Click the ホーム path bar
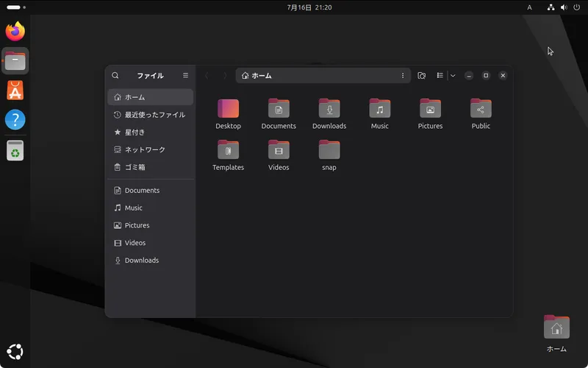This screenshot has height=368, width=588. click(x=323, y=76)
